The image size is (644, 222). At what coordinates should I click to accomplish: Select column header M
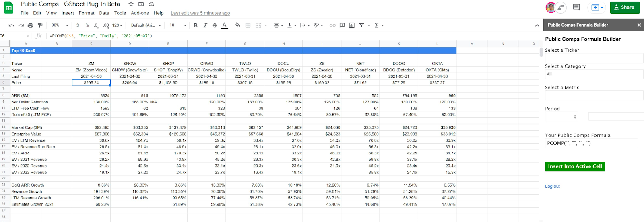pyautogui.click(x=472, y=44)
